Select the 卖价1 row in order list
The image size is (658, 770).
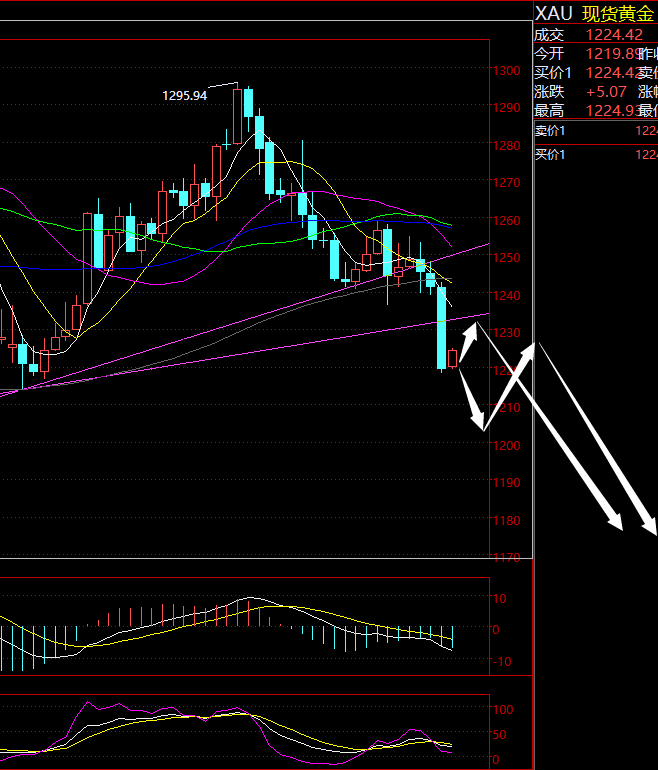click(596, 131)
